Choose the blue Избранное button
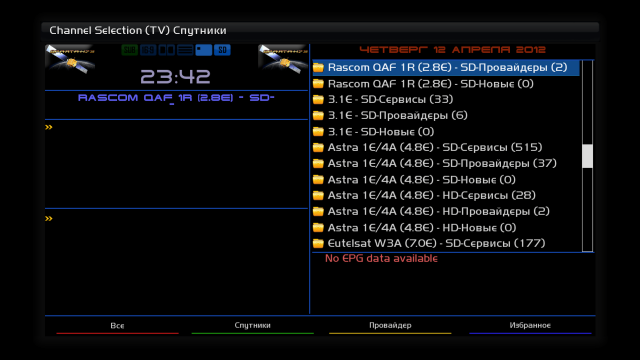 530,326
